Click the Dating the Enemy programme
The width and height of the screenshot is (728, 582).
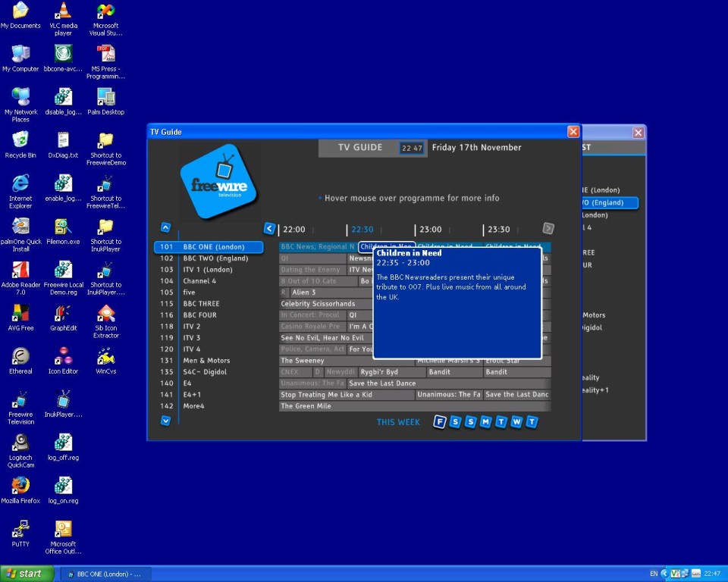tap(312, 269)
